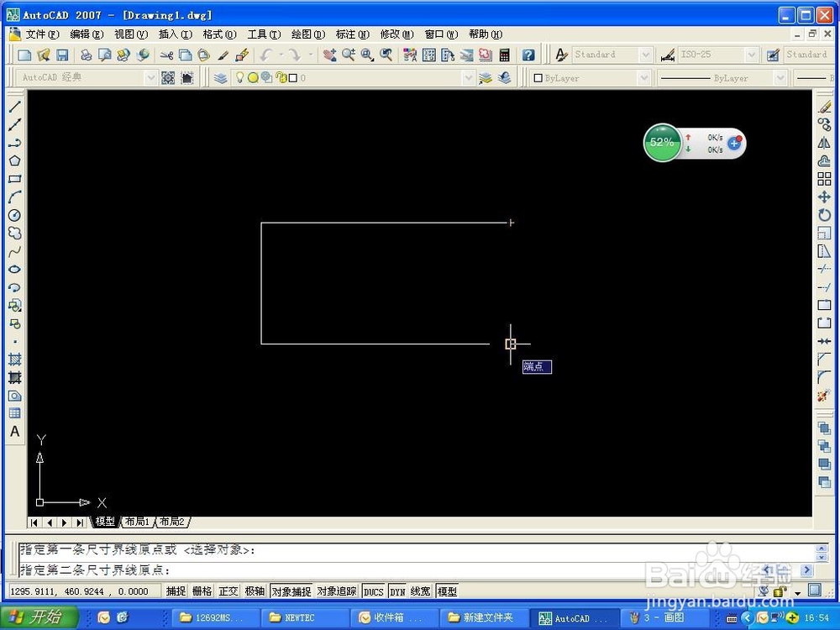The height and width of the screenshot is (630, 840).
Task: Toggle DYN dynamic input in status bar
Action: coord(397,591)
